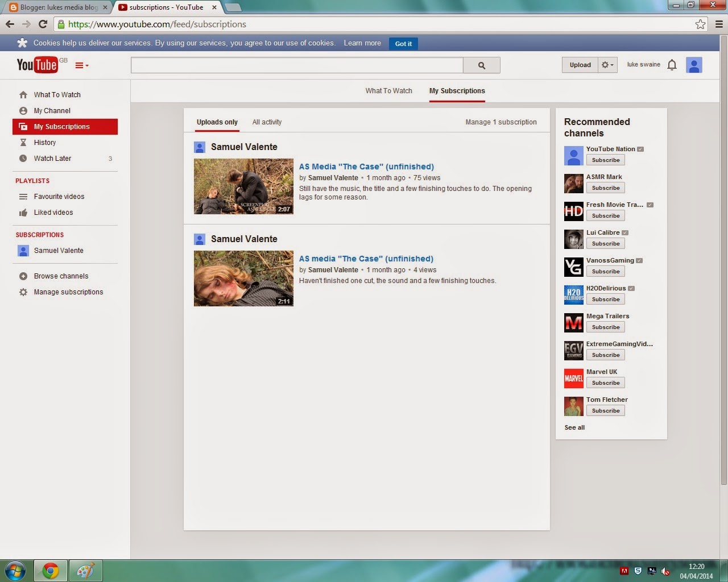
Task: Click the SUBSCRIPTIONS heading
Action: coord(39,235)
